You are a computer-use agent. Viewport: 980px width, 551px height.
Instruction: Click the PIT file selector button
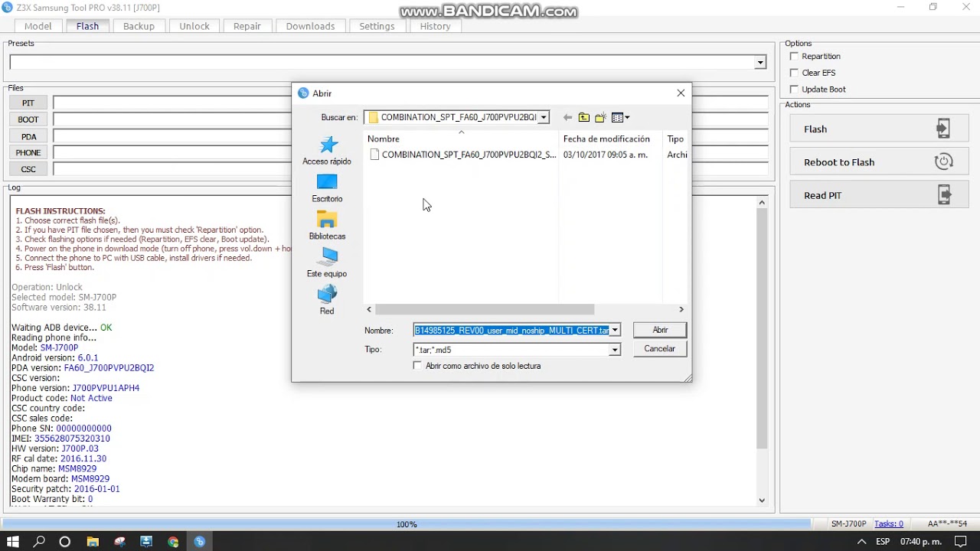28,103
